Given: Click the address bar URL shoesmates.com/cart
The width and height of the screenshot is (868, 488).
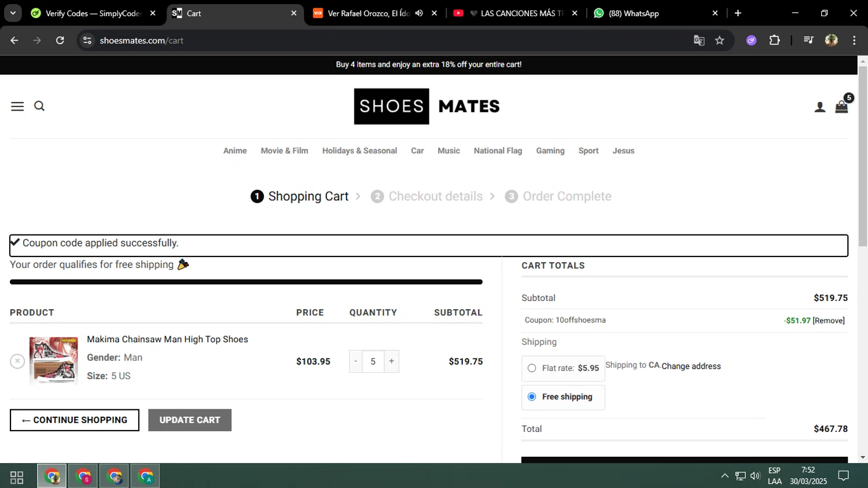Looking at the screenshot, I should coord(141,41).
